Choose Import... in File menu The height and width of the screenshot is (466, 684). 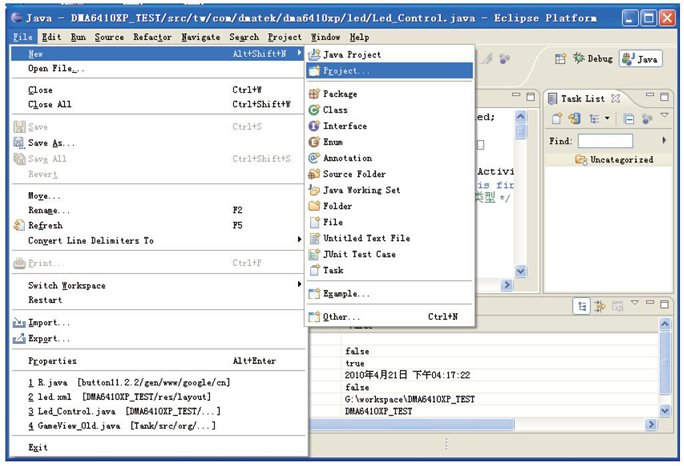click(x=157, y=323)
